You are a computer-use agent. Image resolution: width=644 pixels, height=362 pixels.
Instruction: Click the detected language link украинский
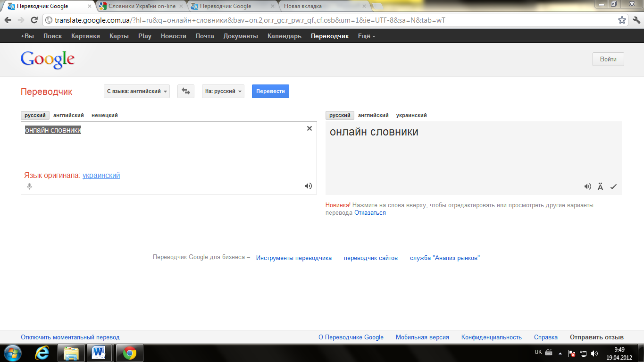tap(101, 176)
